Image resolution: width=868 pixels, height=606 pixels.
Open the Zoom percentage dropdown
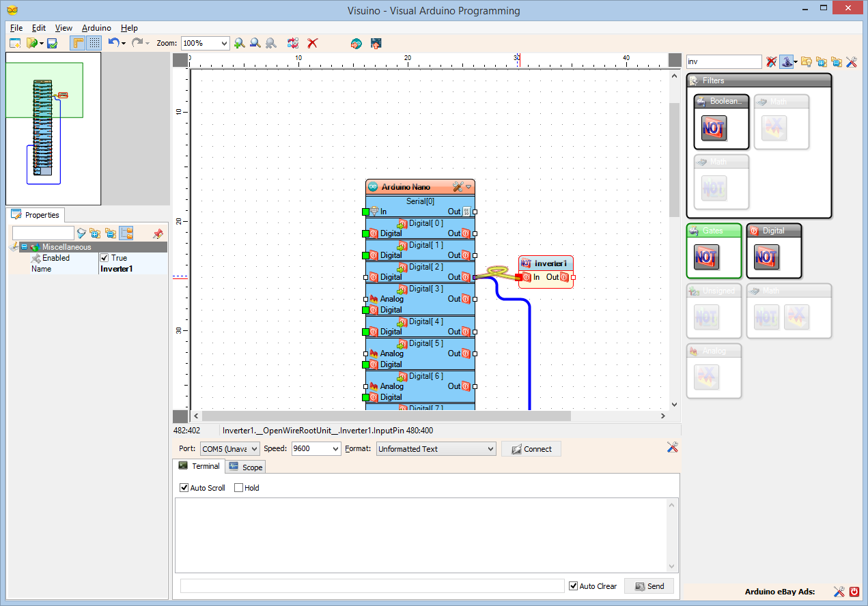click(223, 43)
